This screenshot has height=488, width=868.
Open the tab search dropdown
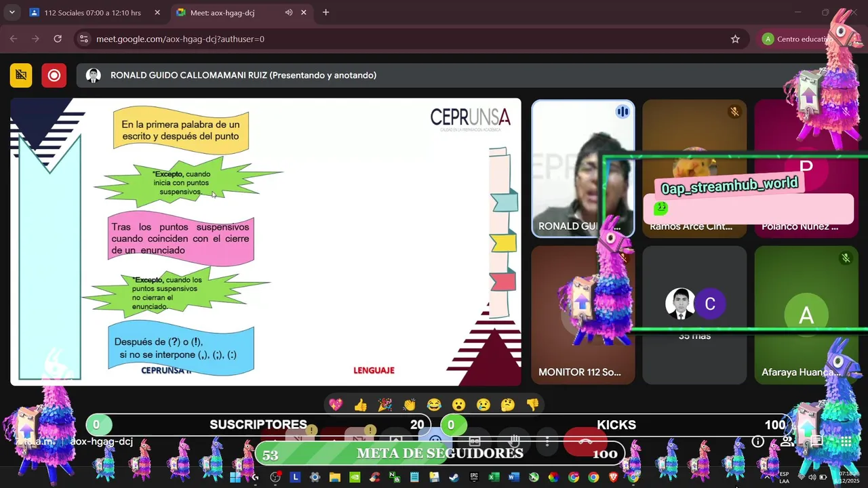(12, 12)
